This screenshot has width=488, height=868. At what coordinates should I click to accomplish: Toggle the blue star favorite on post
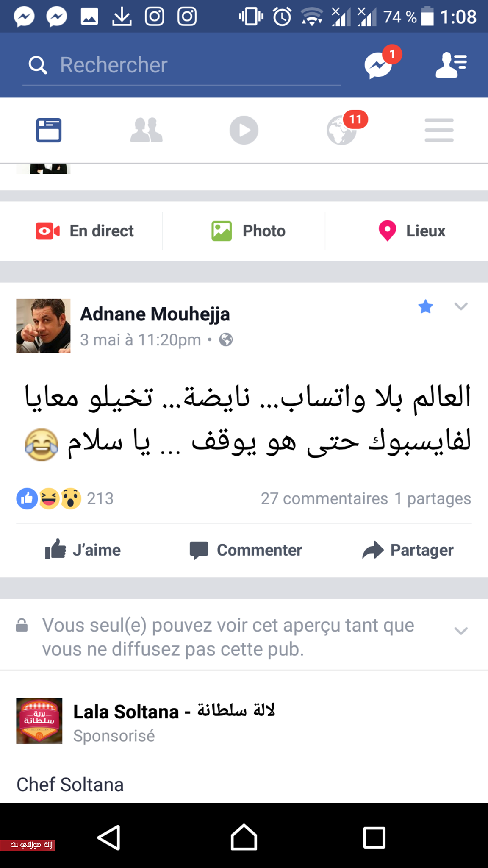(x=425, y=306)
